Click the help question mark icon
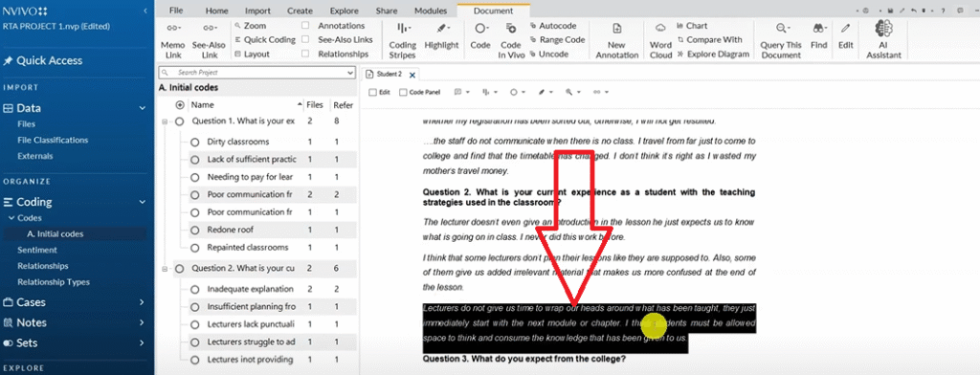Image resolution: width=980 pixels, height=375 pixels. (943, 11)
